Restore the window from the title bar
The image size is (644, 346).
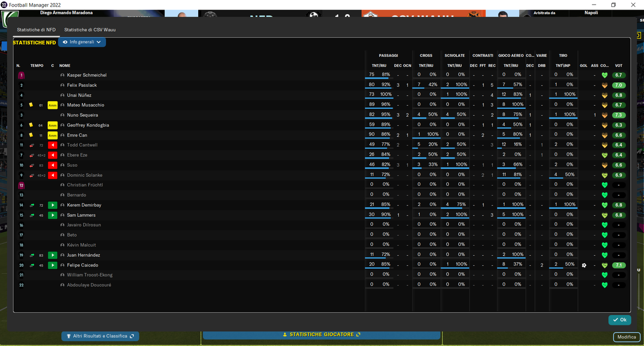tap(613, 5)
